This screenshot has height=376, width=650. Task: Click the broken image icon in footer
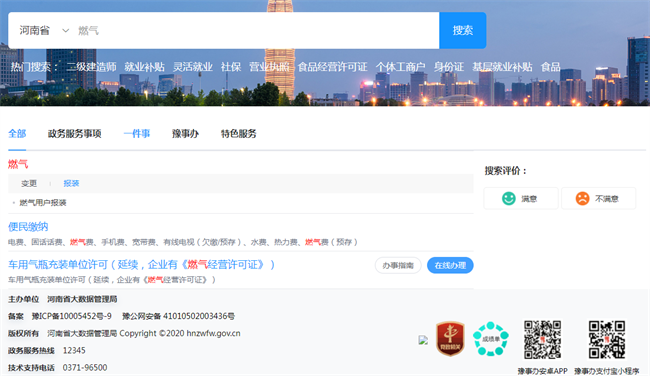click(423, 340)
